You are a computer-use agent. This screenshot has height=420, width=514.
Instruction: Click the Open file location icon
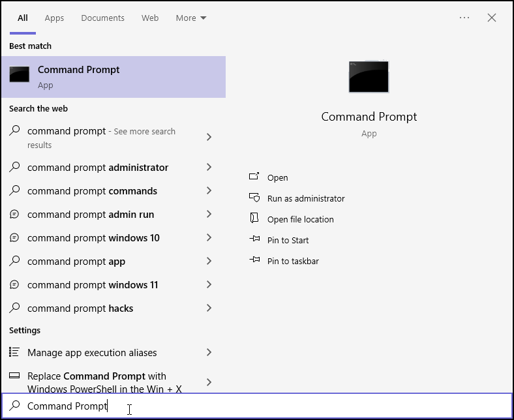click(254, 219)
